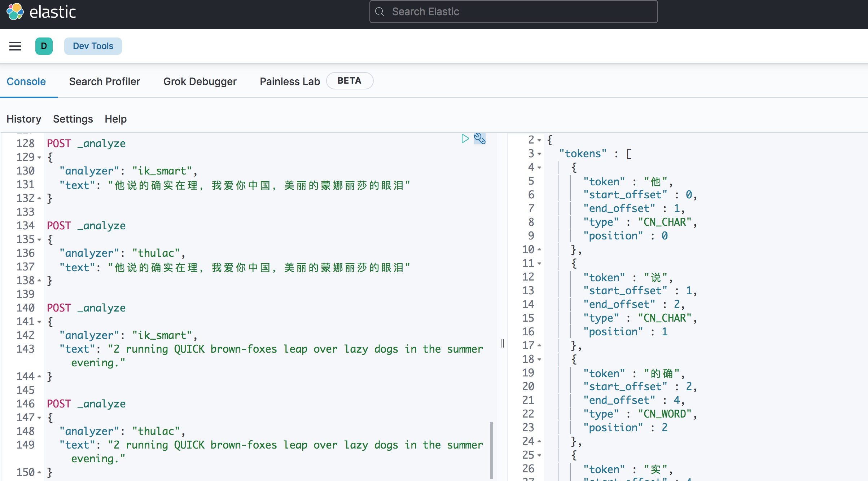The width and height of the screenshot is (868, 481).
Task: Collapse the fold arrow at line 141
Action: [39, 322]
